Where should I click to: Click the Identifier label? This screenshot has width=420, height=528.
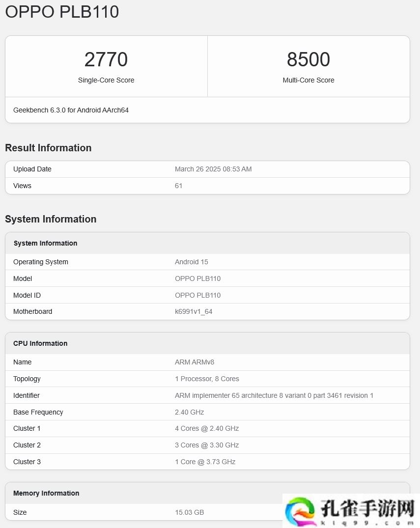coord(26,395)
